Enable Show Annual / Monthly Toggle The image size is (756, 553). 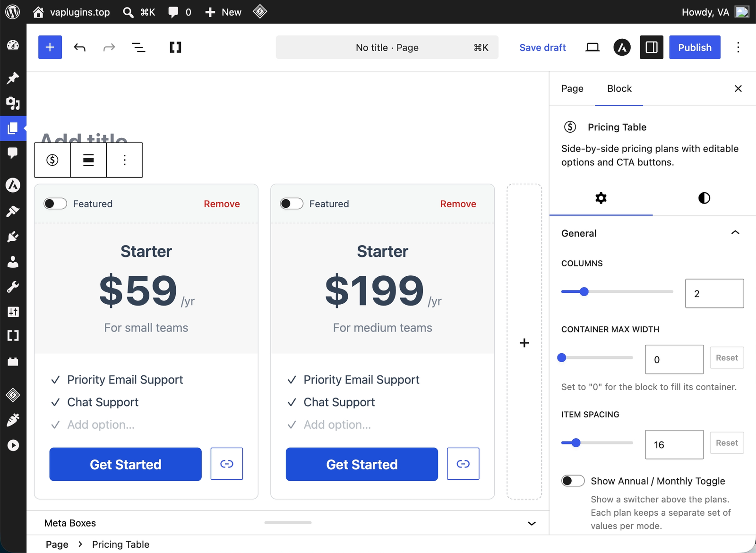click(573, 481)
